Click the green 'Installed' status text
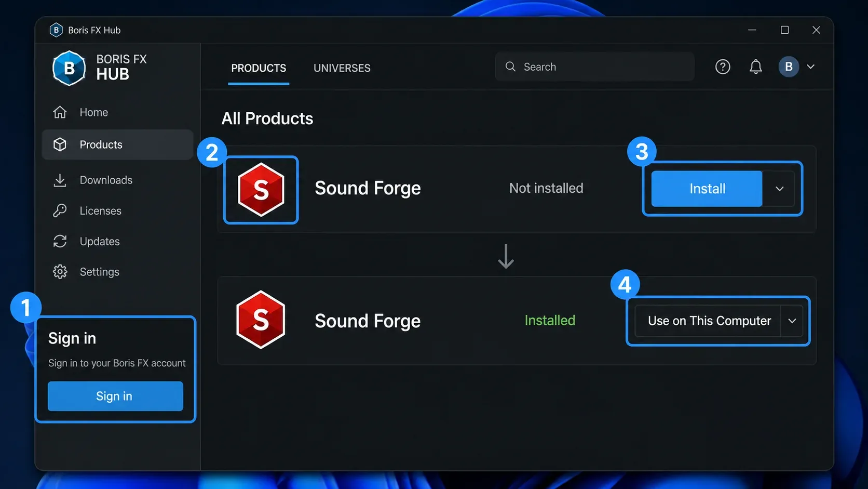868x489 pixels. [x=550, y=320]
